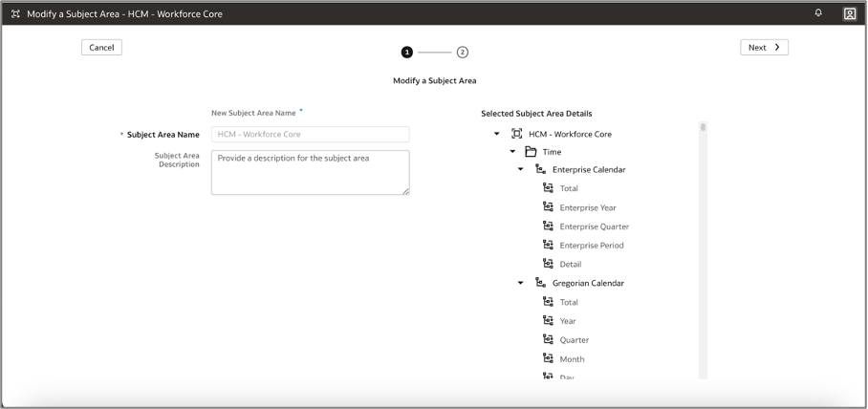Click the level icon beside Detail

tap(548, 263)
